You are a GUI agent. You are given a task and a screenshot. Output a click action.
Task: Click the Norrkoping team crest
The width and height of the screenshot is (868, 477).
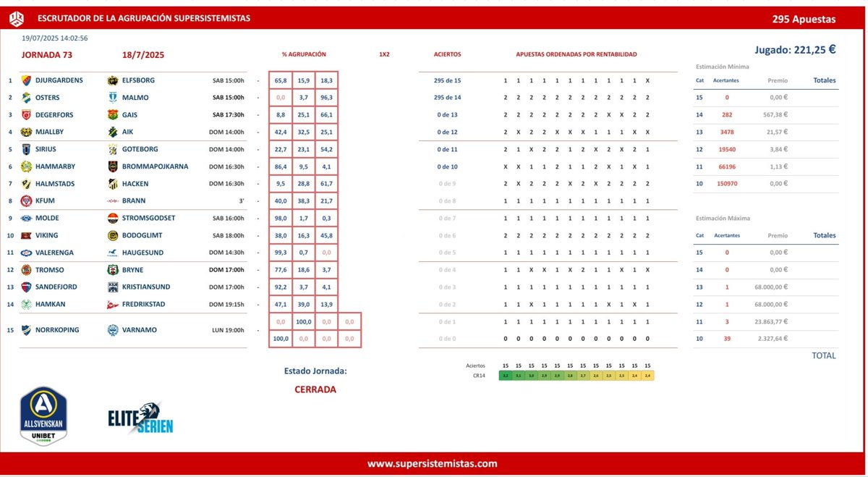point(26,330)
